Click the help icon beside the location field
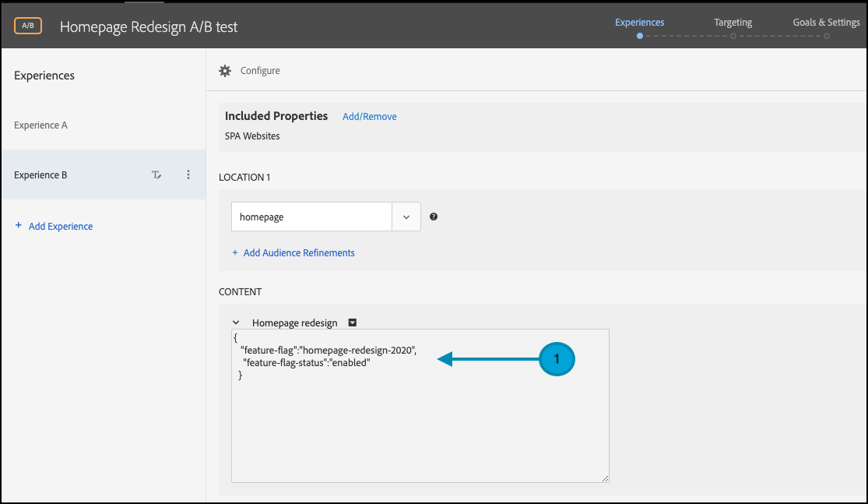868x504 pixels. (x=434, y=217)
